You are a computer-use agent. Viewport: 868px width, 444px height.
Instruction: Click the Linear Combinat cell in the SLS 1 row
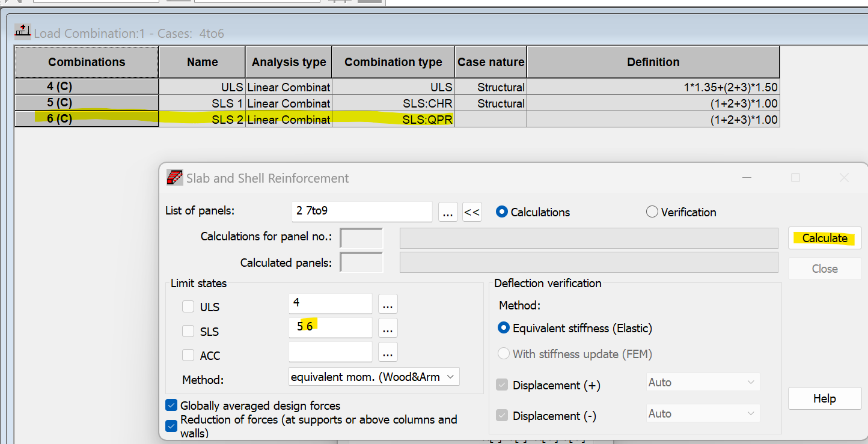pyautogui.click(x=289, y=103)
